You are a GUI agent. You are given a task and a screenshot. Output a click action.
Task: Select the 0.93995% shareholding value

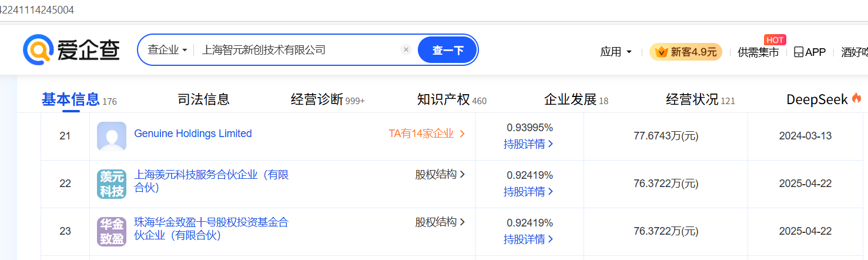530,128
